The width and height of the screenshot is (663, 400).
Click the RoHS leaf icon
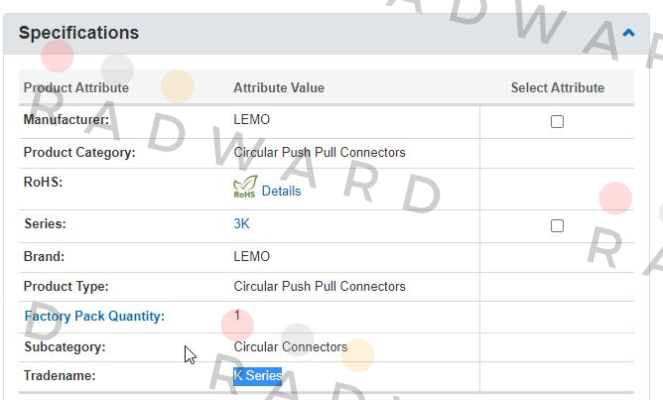pos(244,187)
